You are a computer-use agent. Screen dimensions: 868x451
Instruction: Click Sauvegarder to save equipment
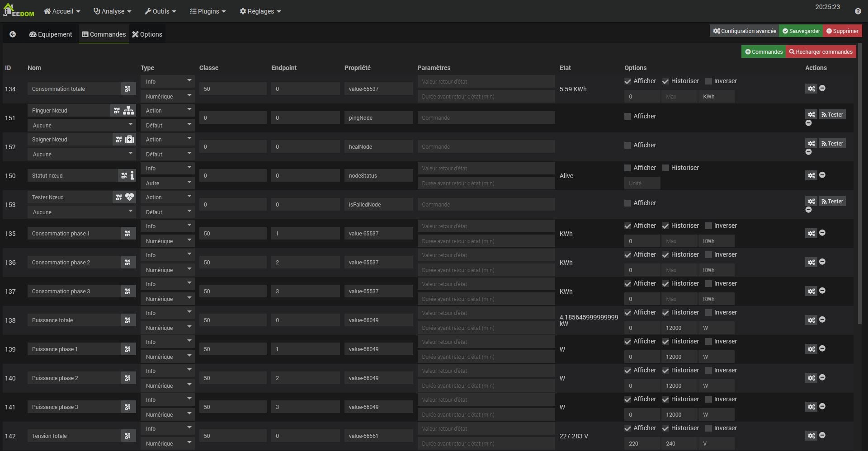point(801,31)
